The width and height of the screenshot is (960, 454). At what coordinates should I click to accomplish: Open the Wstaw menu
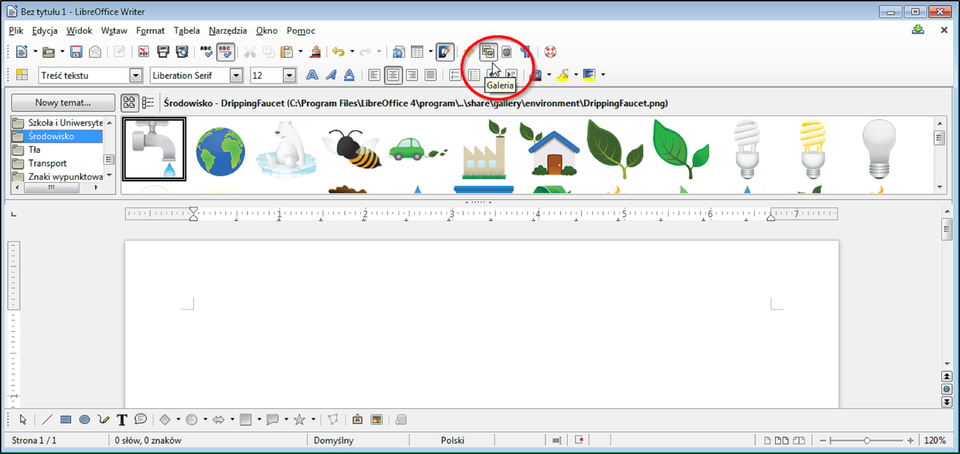point(114,31)
